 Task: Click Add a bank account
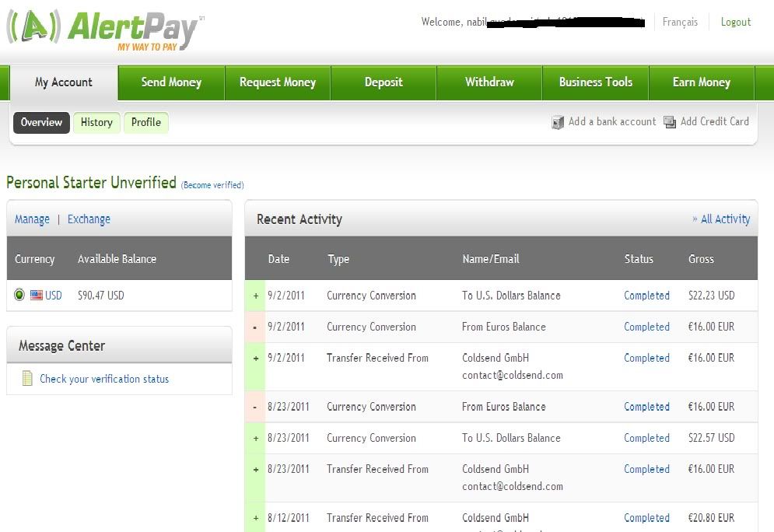tap(612, 121)
